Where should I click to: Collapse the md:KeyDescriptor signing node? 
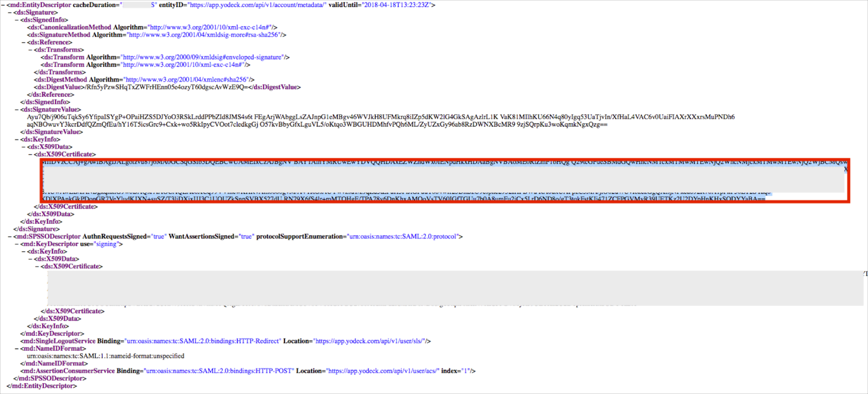(17, 244)
